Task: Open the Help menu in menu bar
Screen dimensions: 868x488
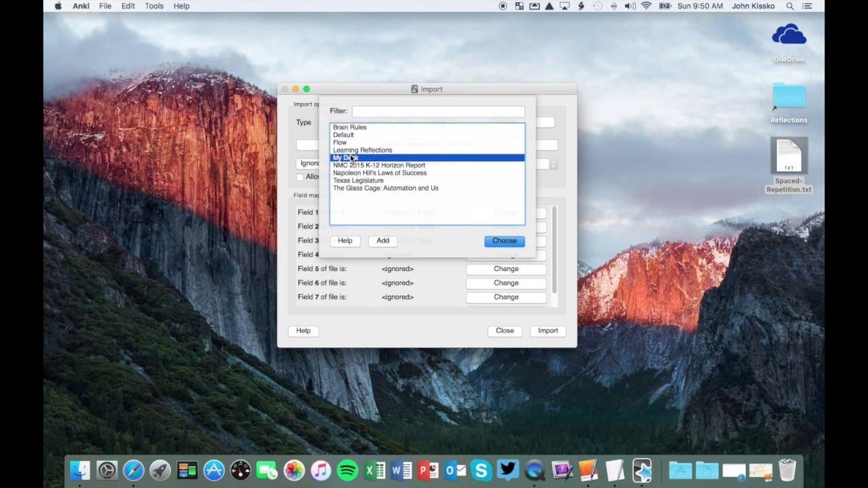Action: [x=181, y=6]
